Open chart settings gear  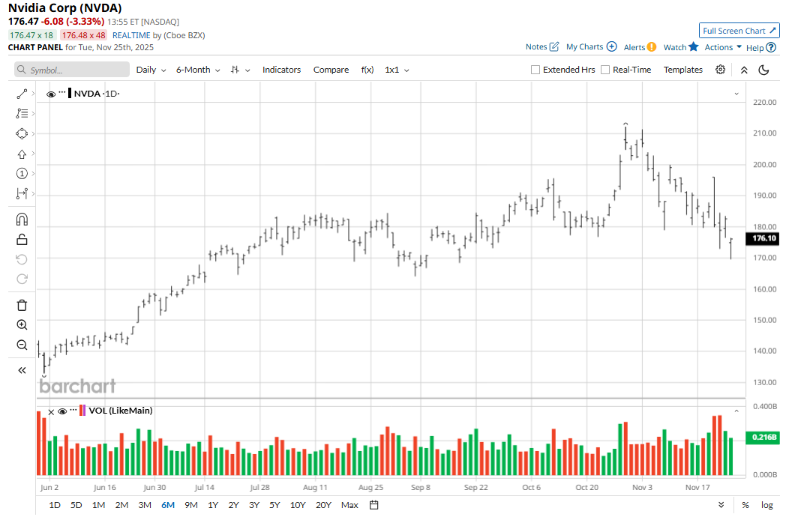coord(720,70)
